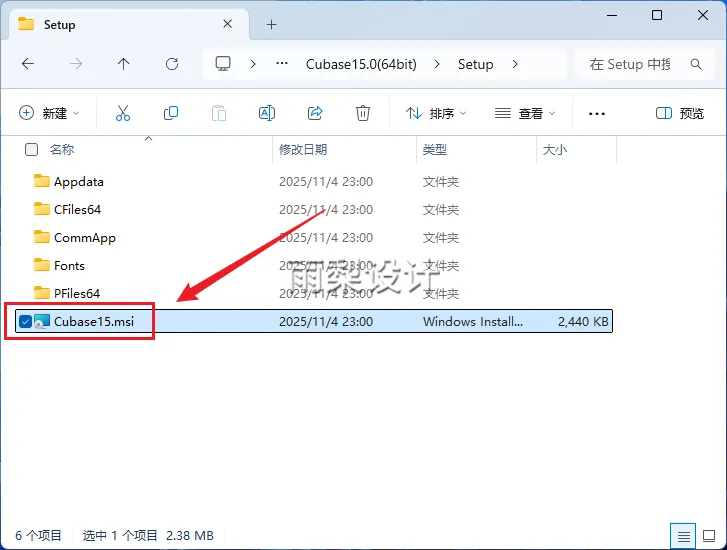
Task: Select the PFiles64 folder name
Action: pyautogui.click(x=77, y=294)
